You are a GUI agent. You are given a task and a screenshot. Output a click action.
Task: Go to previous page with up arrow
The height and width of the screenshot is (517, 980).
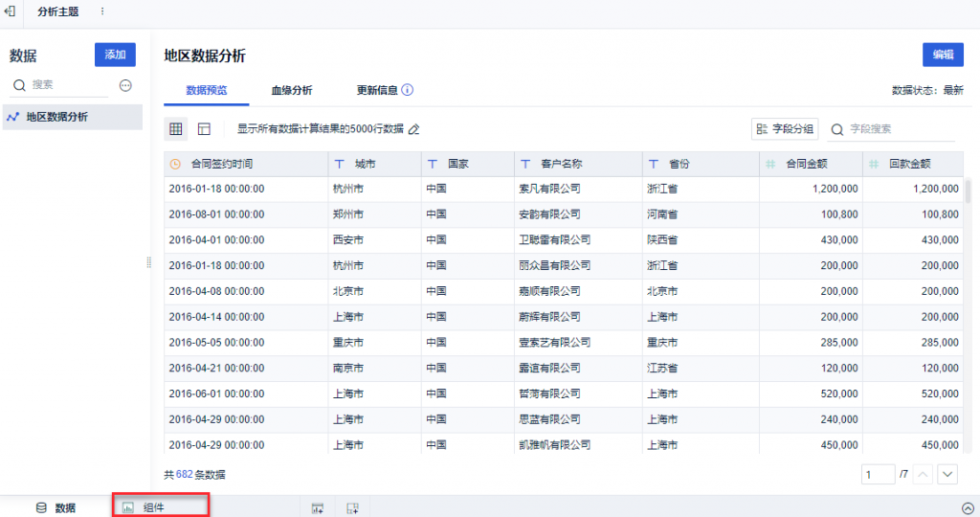[x=923, y=475]
